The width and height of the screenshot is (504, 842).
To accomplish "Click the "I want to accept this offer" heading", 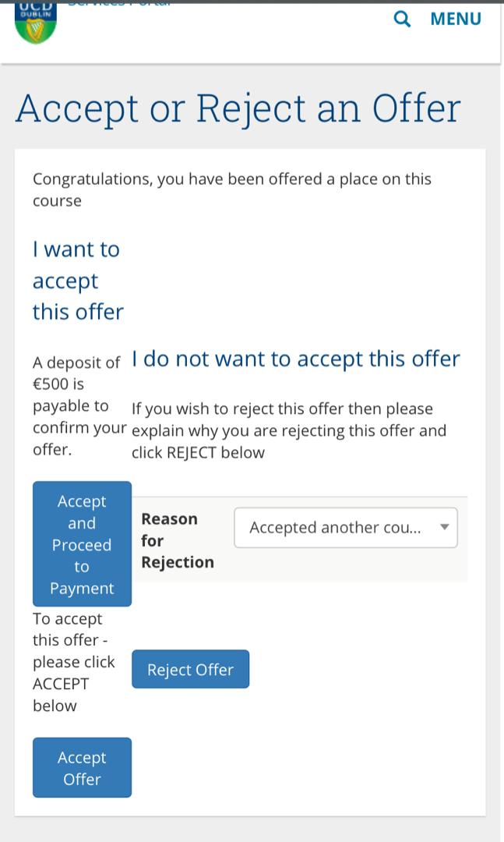I will click(x=78, y=281).
